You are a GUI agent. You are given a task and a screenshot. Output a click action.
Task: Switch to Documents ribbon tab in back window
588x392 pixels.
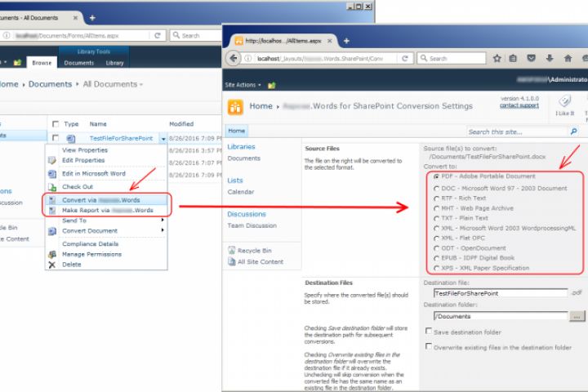tap(78, 63)
